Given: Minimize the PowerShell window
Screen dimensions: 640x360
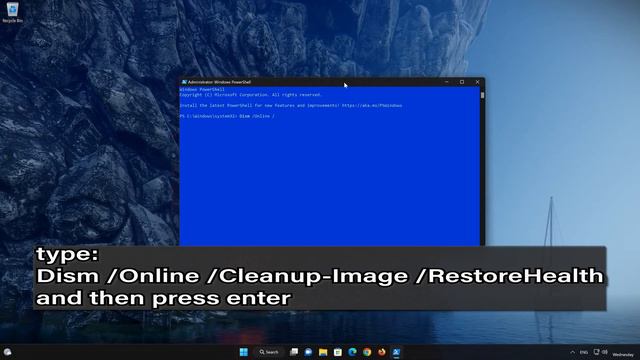Looking at the screenshot, I should 447,82.
